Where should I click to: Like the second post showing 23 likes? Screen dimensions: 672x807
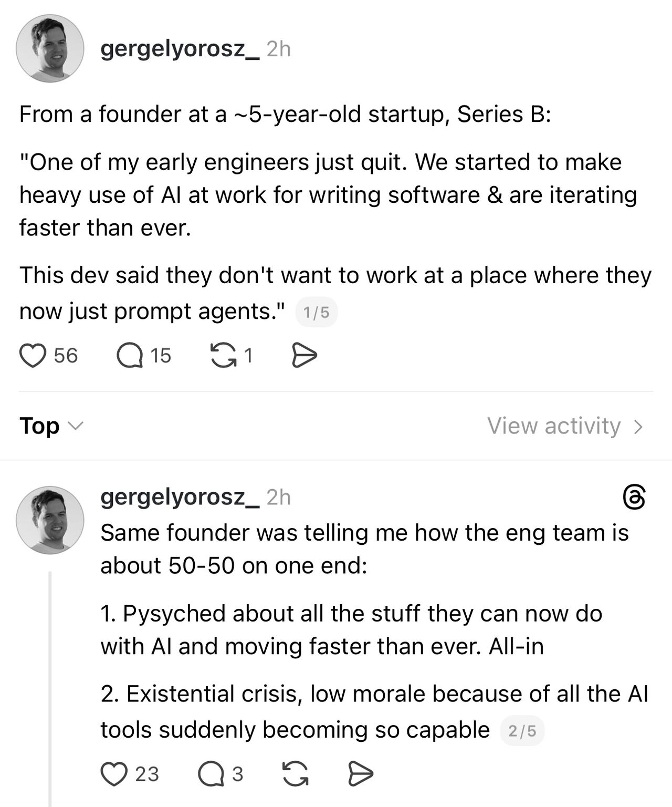[x=114, y=774]
